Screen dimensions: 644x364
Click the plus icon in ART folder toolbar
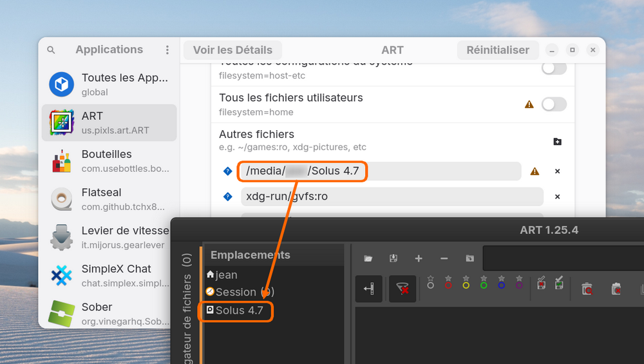[x=419, y=258]
